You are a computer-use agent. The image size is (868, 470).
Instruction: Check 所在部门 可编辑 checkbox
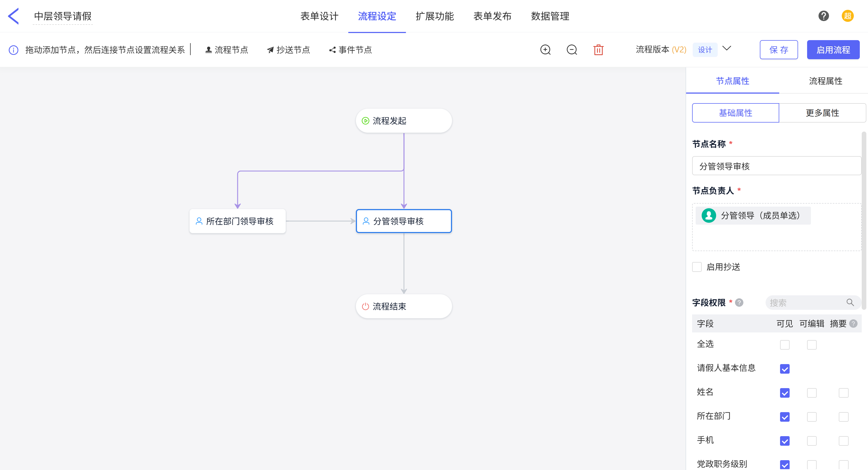812,417
